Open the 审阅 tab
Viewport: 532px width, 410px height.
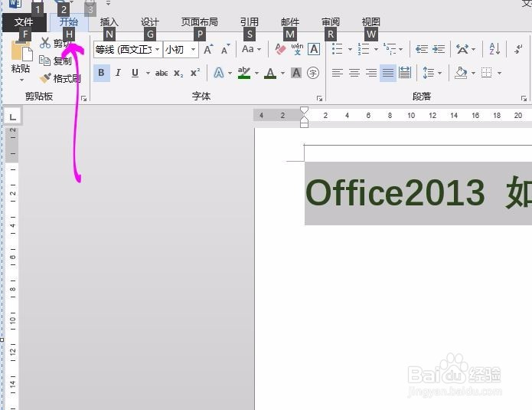pyautogui.click(x=331, y=22)
